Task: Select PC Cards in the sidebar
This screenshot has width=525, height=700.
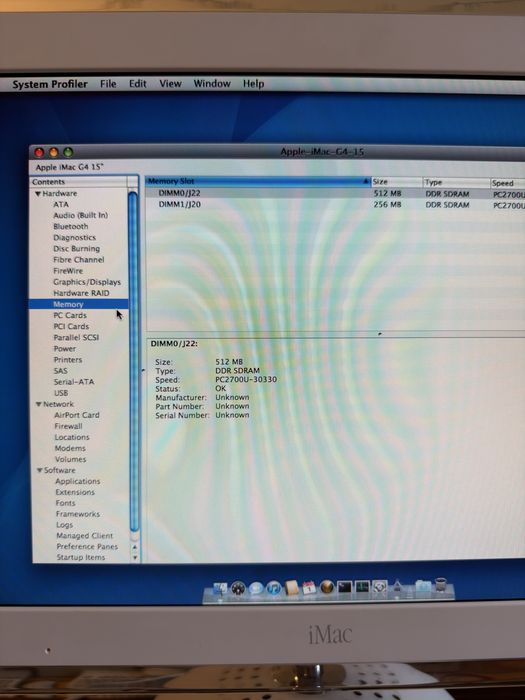Action: [x=70, y=315]
